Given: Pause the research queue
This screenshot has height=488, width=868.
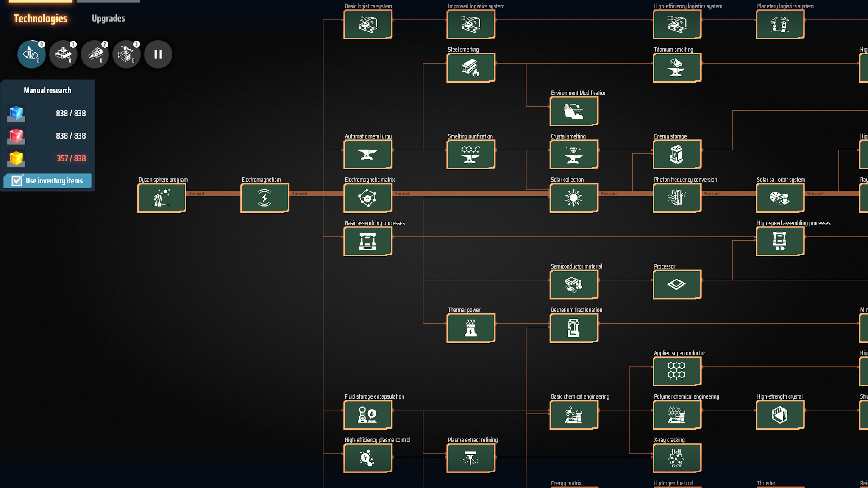Looking at the screenshot, I should click(158, 54).
